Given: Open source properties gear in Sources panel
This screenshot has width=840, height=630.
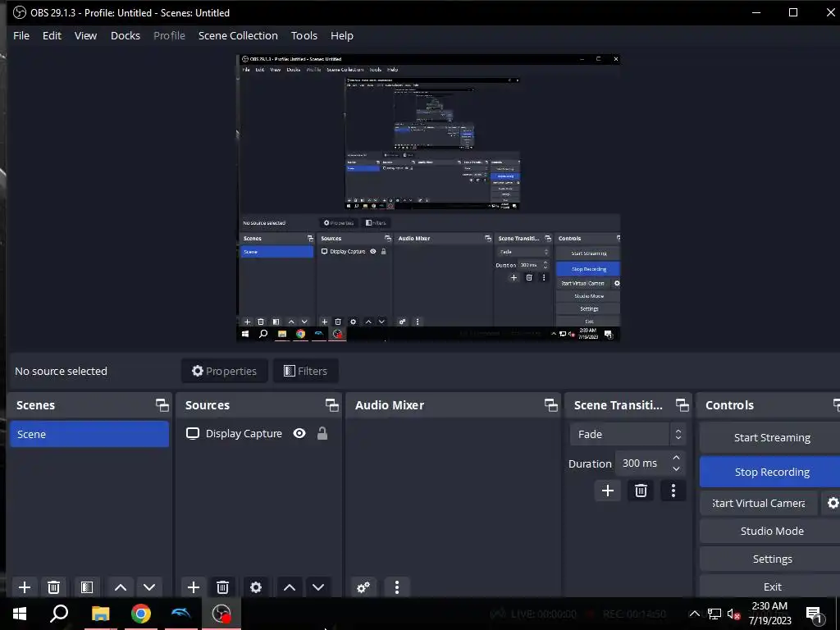Looking at the screenshot, I should coord(256,587).
